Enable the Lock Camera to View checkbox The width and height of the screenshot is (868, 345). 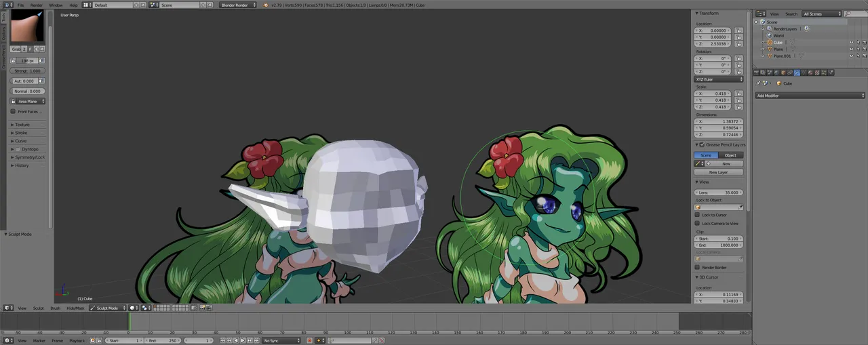coord(697,223)
